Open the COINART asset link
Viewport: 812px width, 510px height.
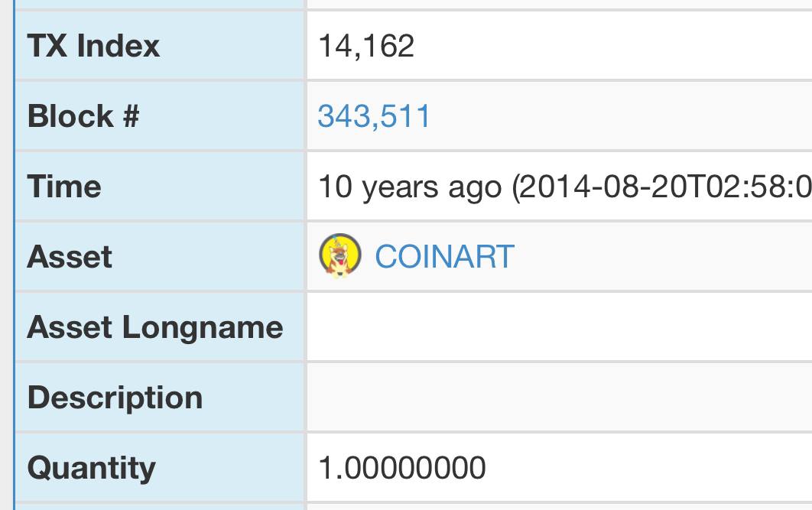pyautogui.click(x=444, y=256)
